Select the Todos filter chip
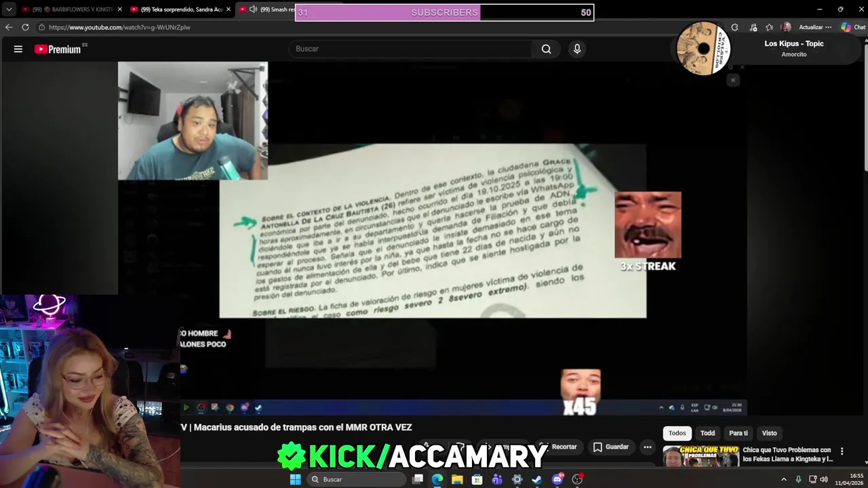 point(677,433)
